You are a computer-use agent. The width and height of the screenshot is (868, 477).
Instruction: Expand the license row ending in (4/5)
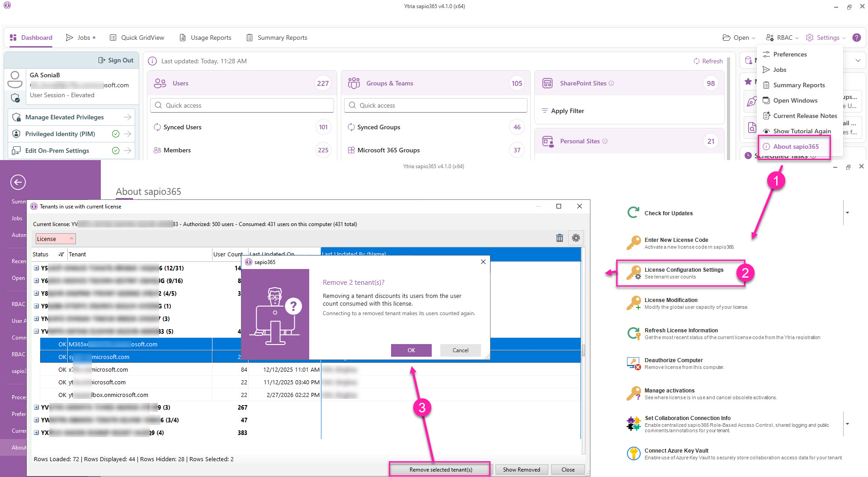(37, 293)
